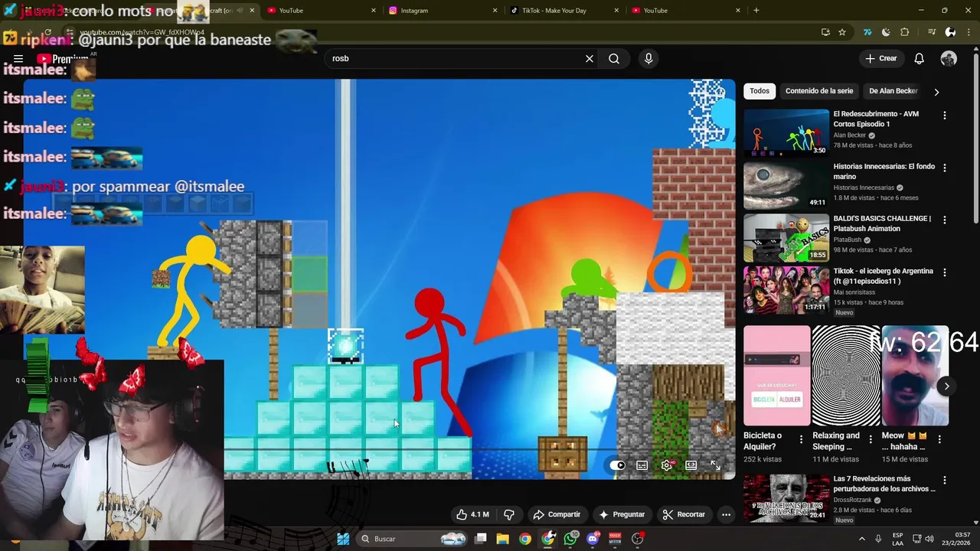
Task: Select the De Alan Becker chip
Action: click(x=893, y=91)
